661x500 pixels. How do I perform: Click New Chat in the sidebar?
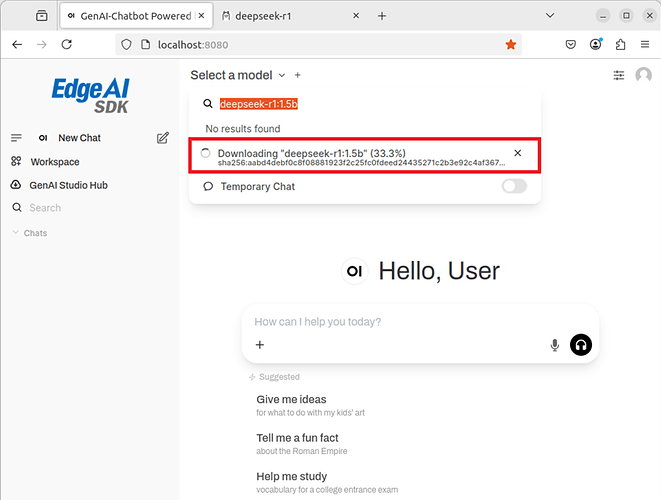pyautogui.click(x=79, y=138)
